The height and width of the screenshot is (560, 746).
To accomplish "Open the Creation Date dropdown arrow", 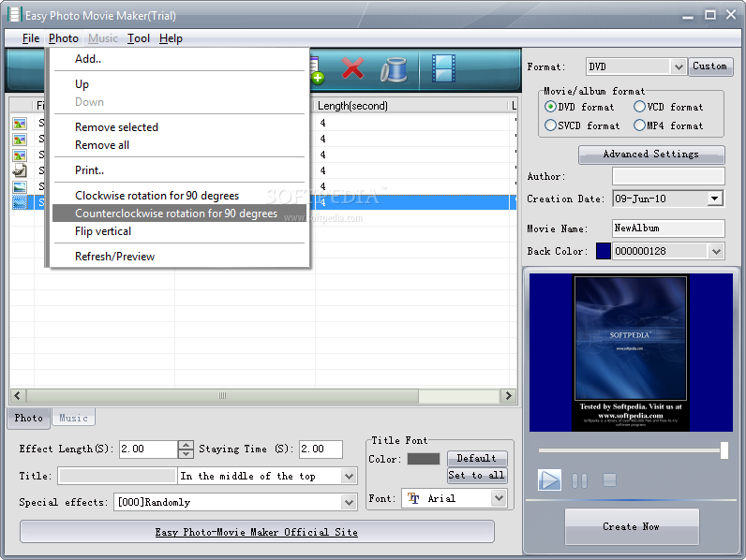I will click(x=714, y=199).
